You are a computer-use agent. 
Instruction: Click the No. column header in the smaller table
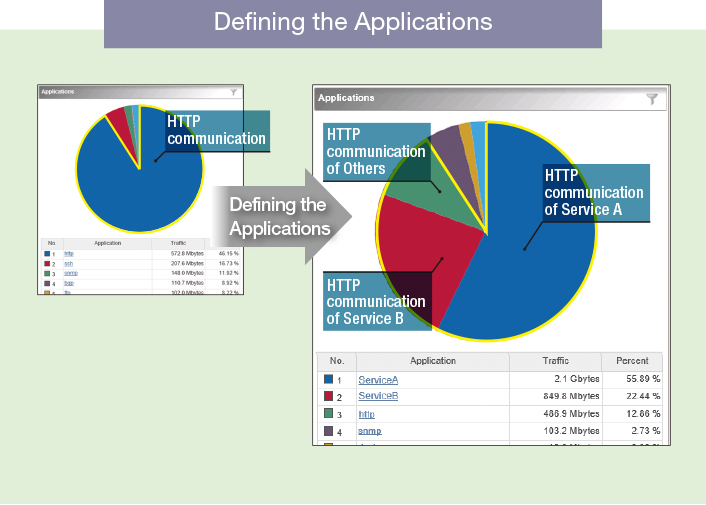52,243
